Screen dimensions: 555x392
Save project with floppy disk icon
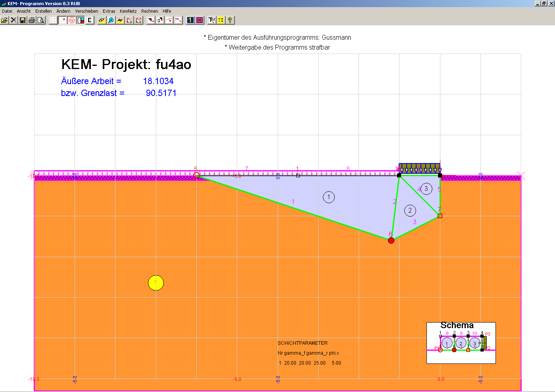pos(23,20)
